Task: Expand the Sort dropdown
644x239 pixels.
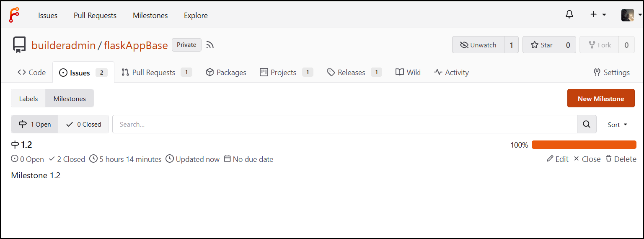Action: click(618, 125)
